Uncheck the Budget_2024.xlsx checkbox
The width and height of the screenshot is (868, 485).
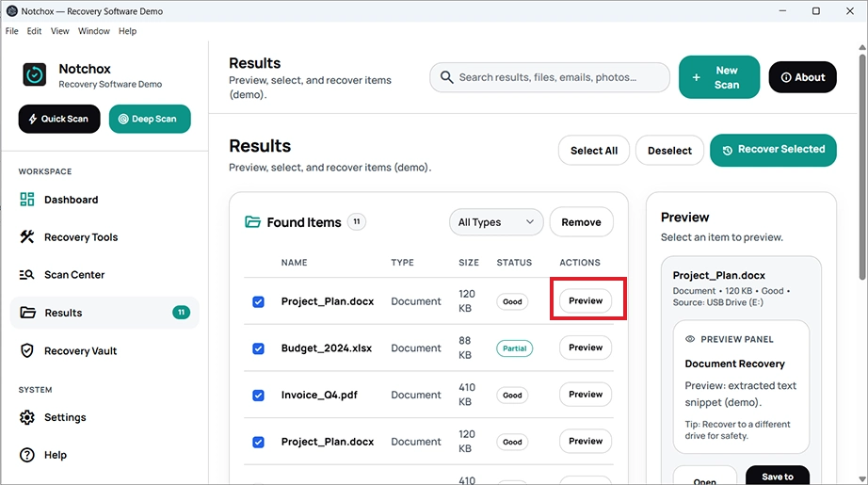[258, 348]
